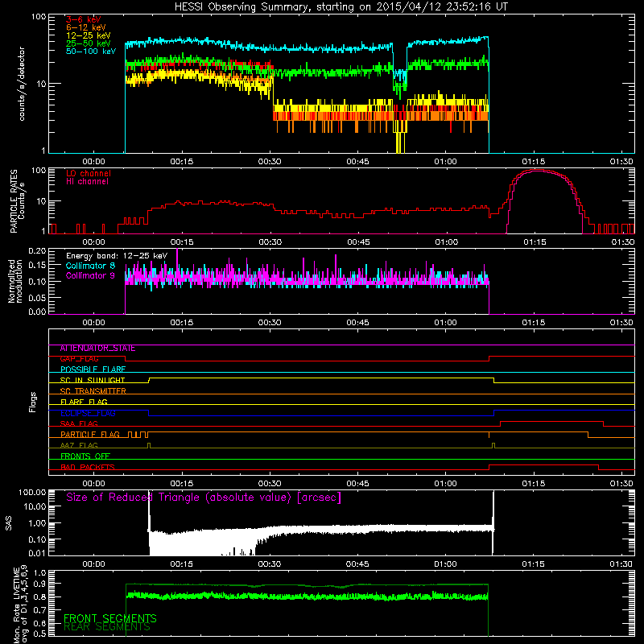
Task: Click the Mon. Rate LIVETIME axis label
Action: (19, 604)
